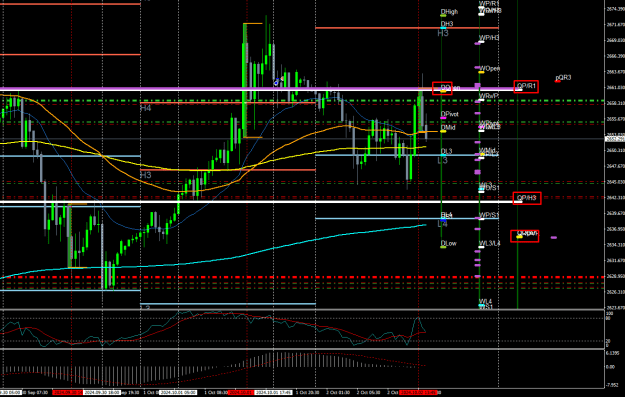
Task: Select the DH3 level label
Action: [447, 24]
